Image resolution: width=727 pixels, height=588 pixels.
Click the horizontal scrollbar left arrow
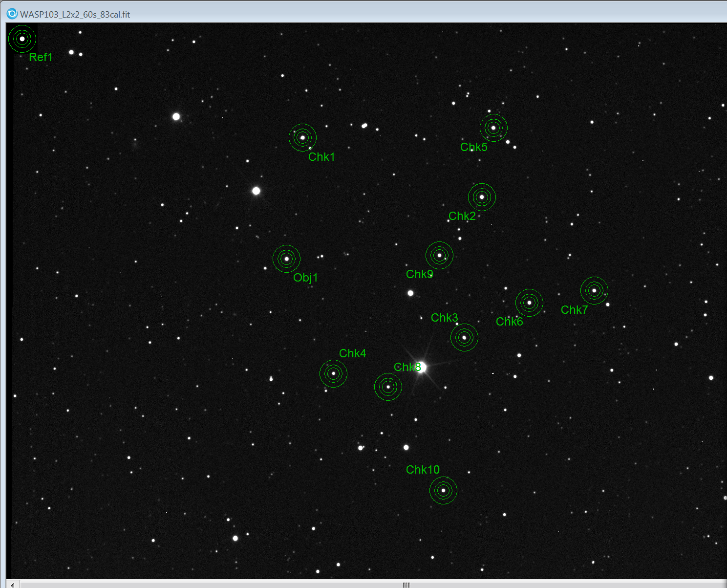13,584
